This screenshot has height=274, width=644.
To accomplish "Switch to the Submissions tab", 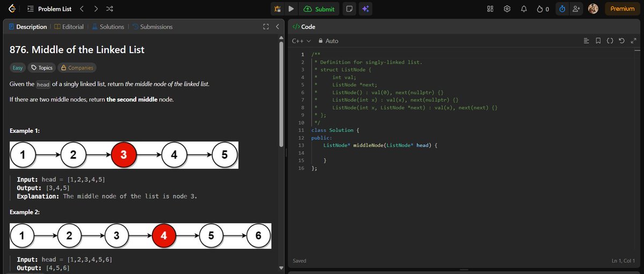I will tap(152, 26).
